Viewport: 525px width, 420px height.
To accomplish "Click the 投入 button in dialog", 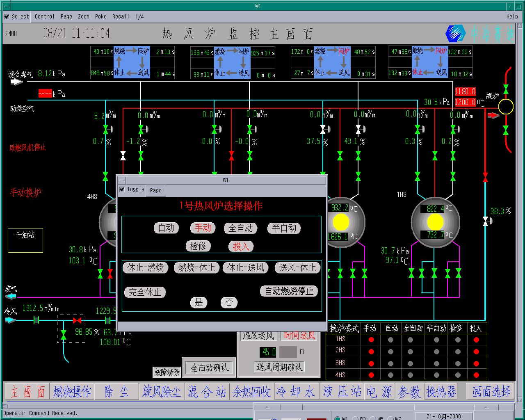I will [x=241, y=246].
